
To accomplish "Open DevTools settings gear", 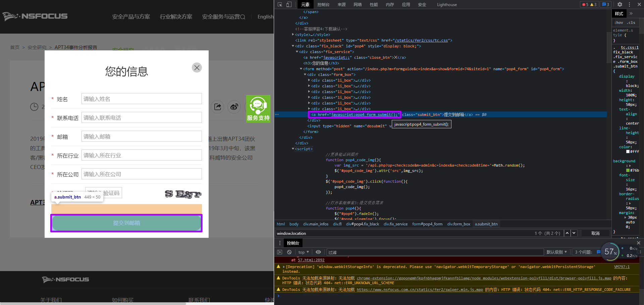I will click(620, 5).
